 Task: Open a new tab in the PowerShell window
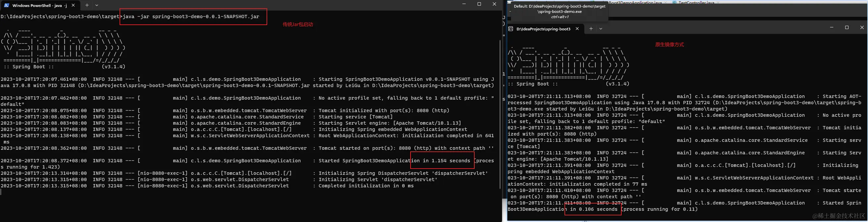tap(87, 5)
